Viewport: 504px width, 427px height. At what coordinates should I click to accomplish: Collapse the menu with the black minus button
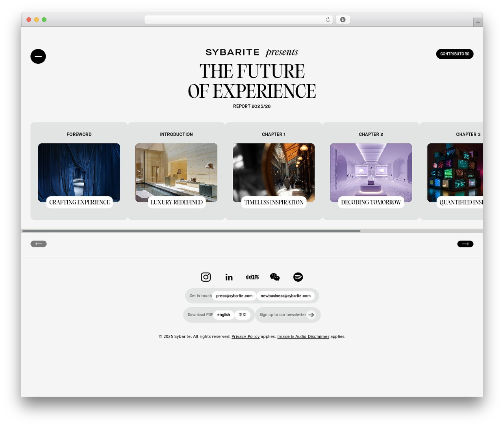[38, 56]
